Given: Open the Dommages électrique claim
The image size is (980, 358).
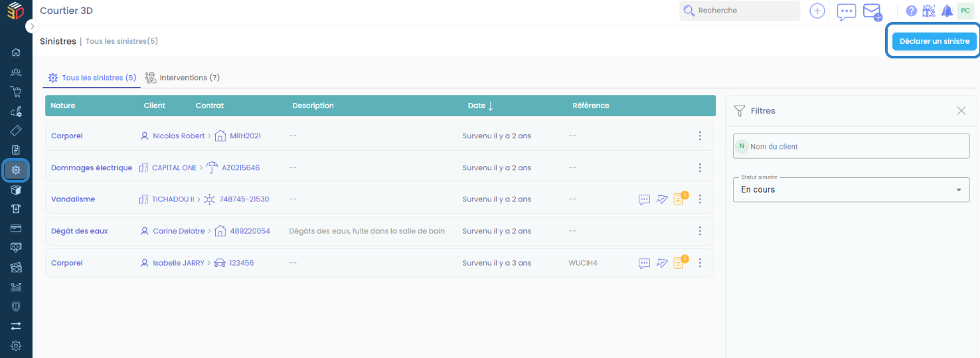Looking at the screenshot, I should (92, 167).
